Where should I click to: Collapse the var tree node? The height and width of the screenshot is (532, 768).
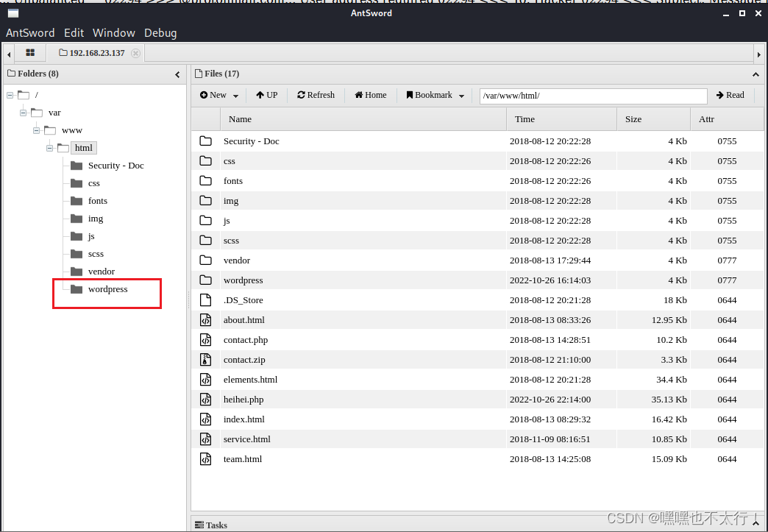coord(23,113)
